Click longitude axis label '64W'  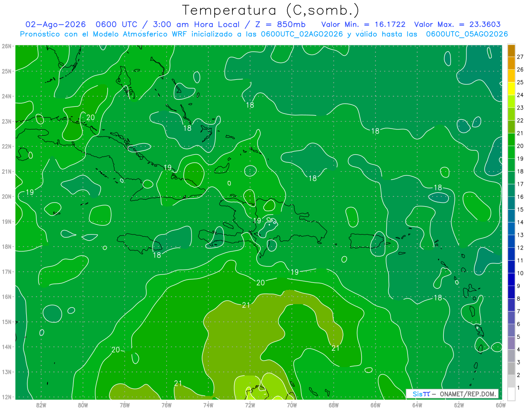point(417,404)
